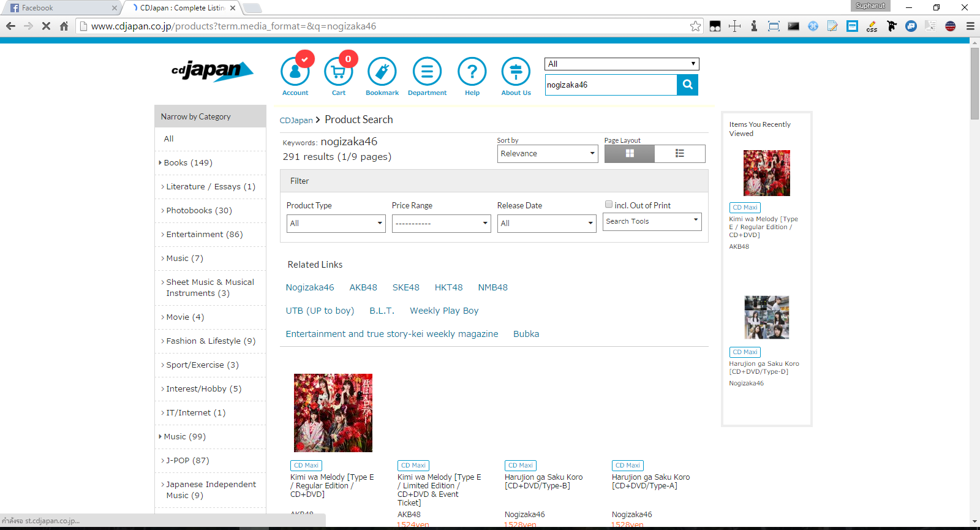Enable incl. Out of Print checkbox
The width and height of the screenshot is (980, 530).
point(609,205)
